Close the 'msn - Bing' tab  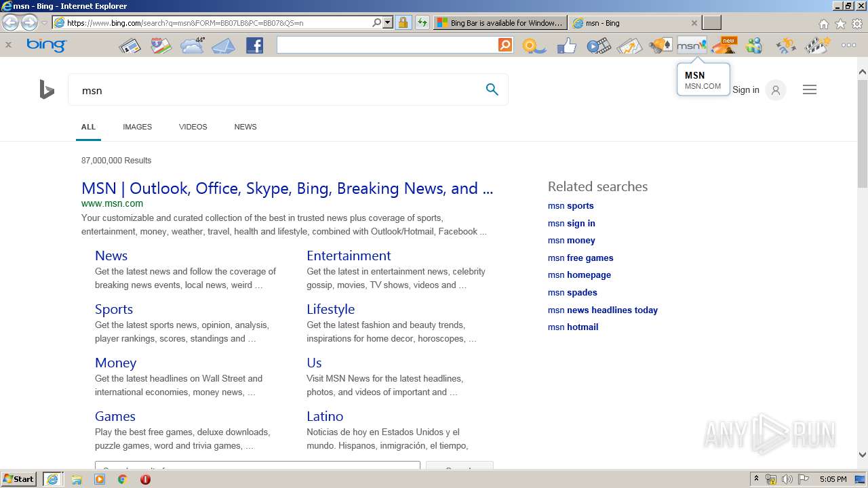694,23
